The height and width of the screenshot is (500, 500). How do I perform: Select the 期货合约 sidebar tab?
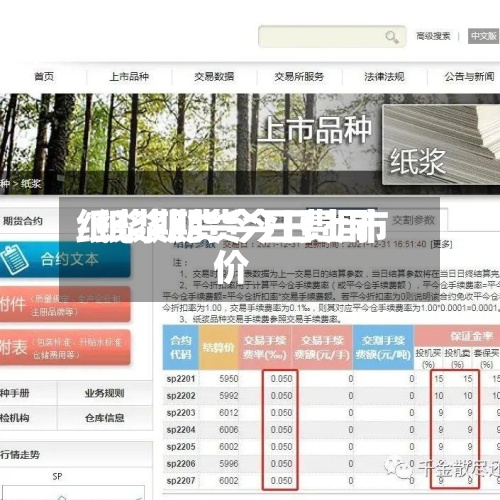23,221
